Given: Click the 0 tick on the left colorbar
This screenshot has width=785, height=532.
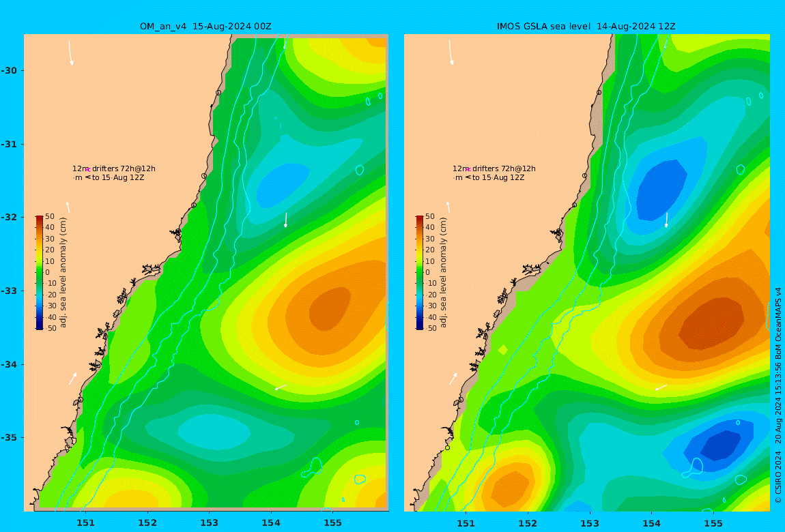Looking at the screenshot, I should point(48,273).
